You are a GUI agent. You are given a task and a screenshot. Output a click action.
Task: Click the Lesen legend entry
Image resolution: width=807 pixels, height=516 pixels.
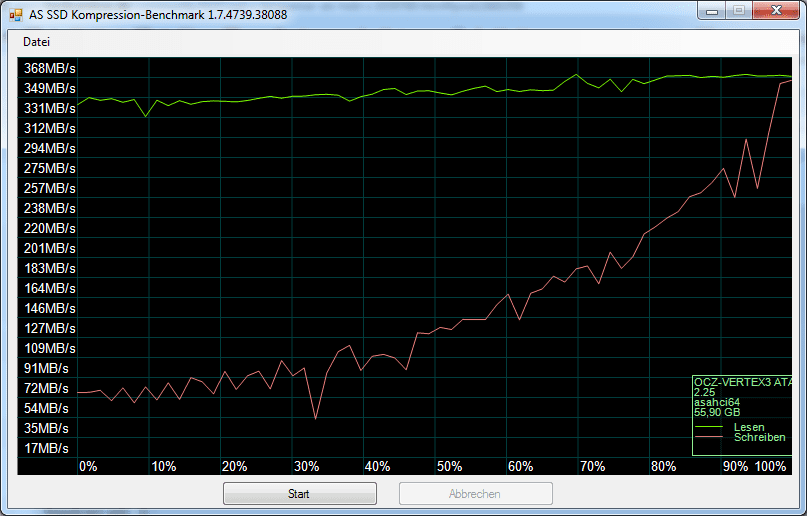(749, 428)
